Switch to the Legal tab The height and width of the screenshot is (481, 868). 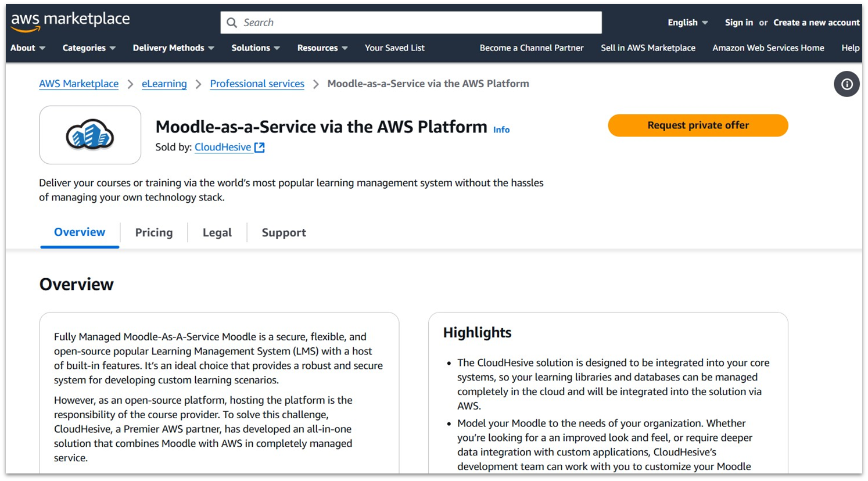tap(217, 233)
